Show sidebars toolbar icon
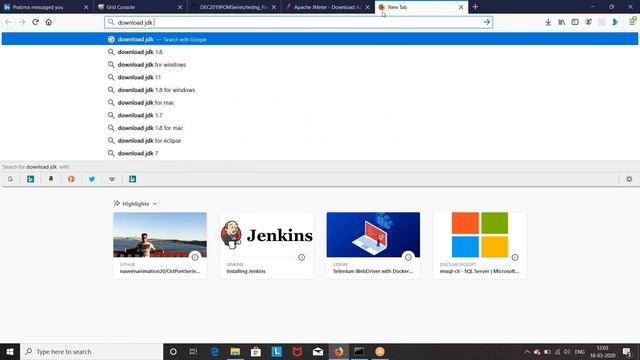Viewport: 640px width, 360px height. click(575, 22)
